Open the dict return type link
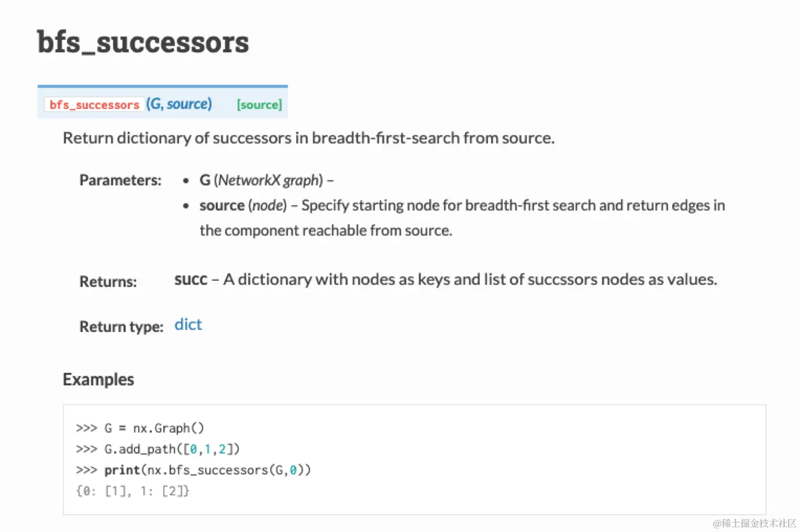 [188, 325]
